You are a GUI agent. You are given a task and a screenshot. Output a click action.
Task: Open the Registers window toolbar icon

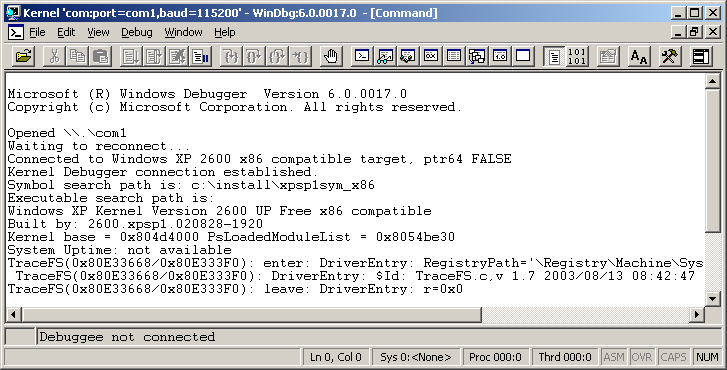pyautogui.click(x=431, y=56)
